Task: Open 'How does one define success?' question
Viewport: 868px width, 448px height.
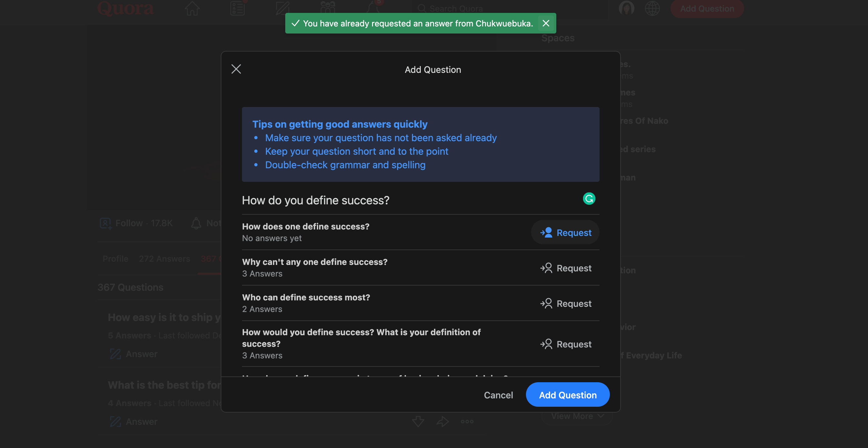Action: pyautogui.click(x=305, y=227)
